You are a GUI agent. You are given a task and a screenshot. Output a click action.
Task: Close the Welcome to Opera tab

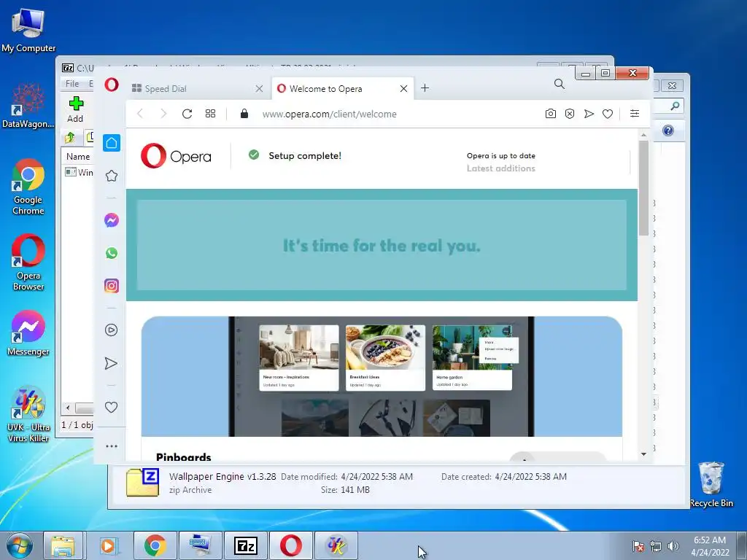tap(403, 88)
